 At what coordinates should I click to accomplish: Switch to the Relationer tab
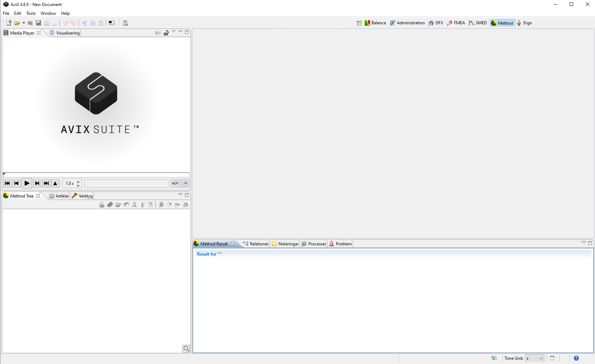pyautogui.click(x=256, y=244)
